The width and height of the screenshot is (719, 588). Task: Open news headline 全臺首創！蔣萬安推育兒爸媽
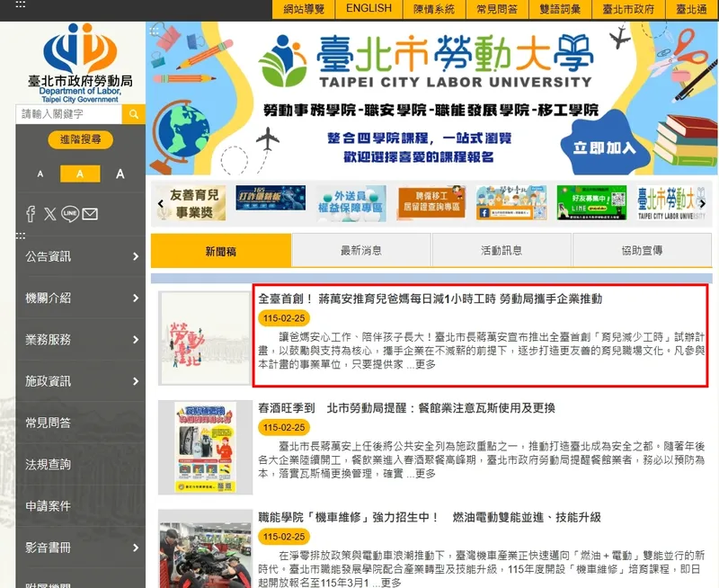point(431,299)
